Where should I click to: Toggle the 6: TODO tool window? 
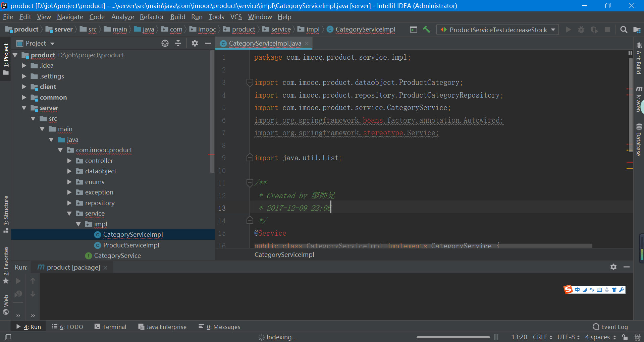tap(68, 327)
